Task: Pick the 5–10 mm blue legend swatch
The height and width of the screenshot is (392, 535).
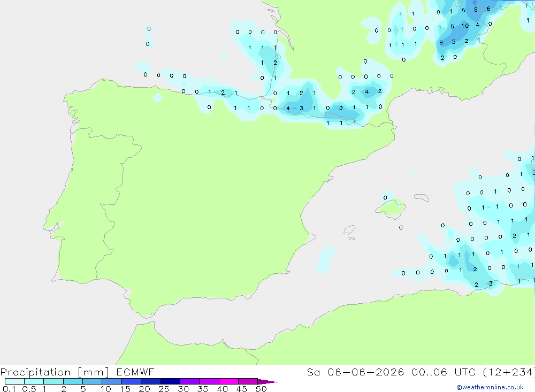Action: (93, 381)
